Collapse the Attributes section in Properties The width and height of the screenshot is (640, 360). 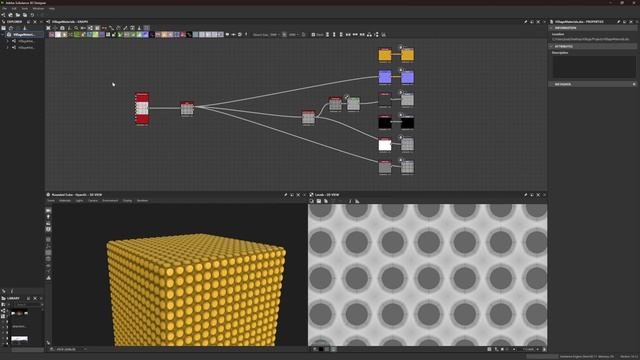coord(551,47)
